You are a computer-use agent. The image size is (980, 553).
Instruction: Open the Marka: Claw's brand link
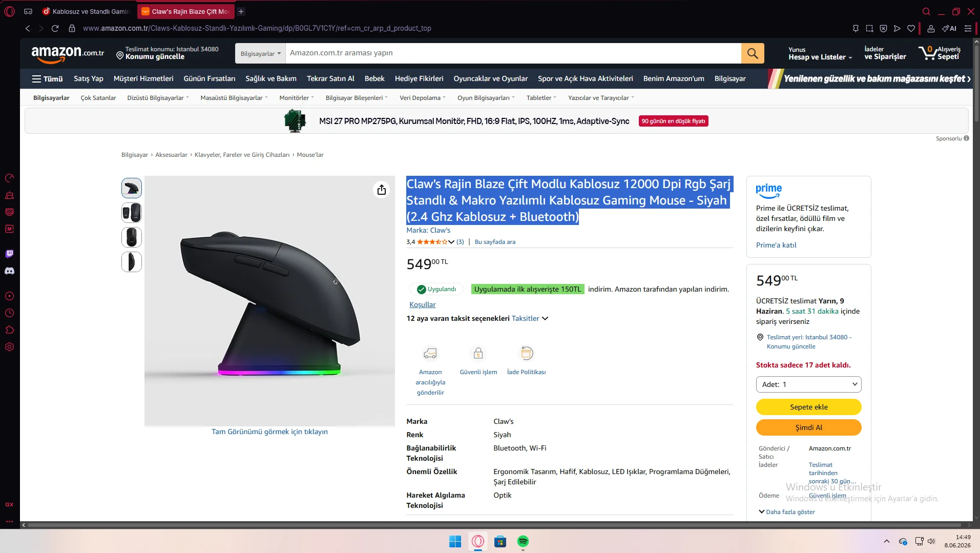point(428,231)
